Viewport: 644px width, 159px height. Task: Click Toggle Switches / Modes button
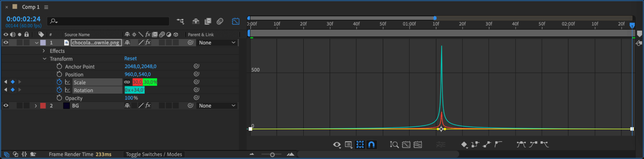click(154, 154)
